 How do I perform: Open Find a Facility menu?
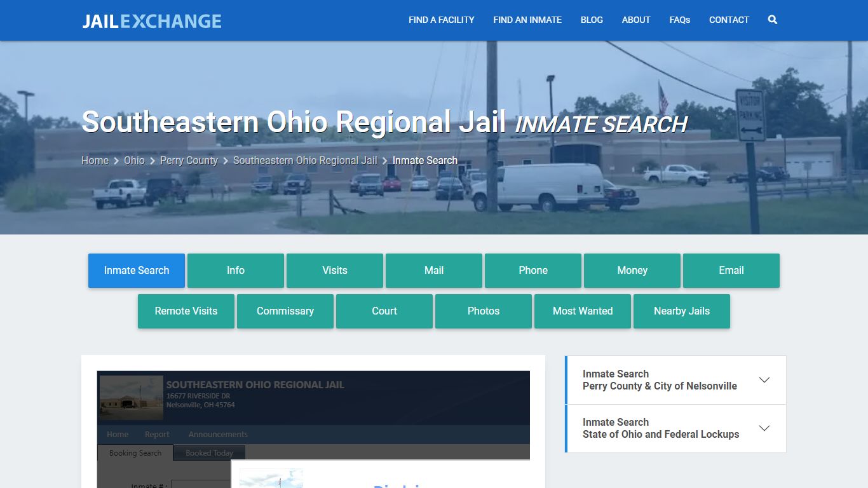click(442, 20)
